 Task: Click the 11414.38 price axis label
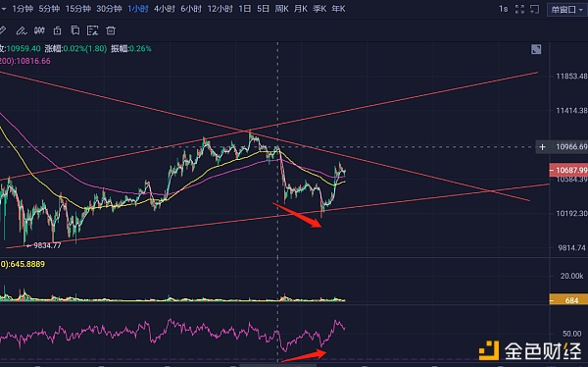pos(571,111)
